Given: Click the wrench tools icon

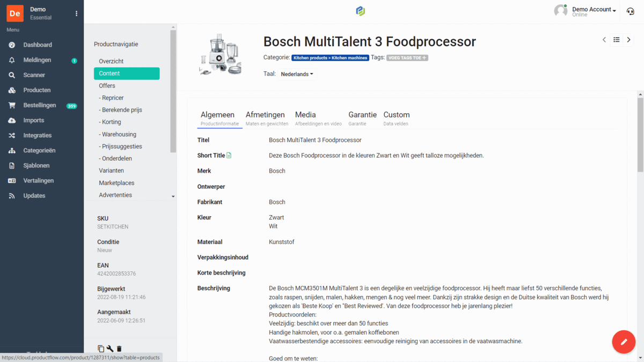Looking at the screenshot, I should pyautogui.click(x=110, y=349).
